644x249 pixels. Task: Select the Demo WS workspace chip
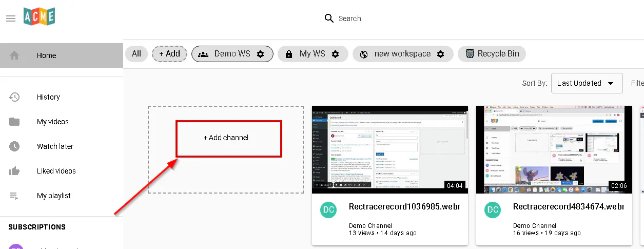point(232,54)
